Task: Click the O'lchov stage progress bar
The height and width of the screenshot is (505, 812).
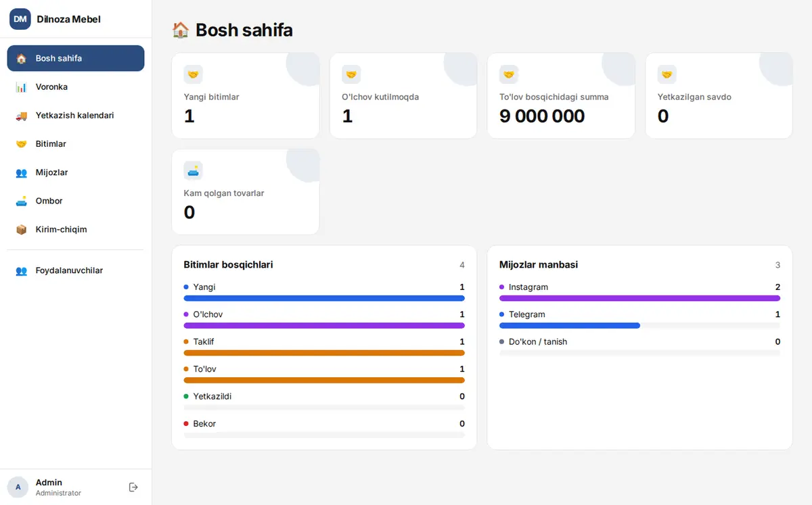Action: click(x=324, y=325)
